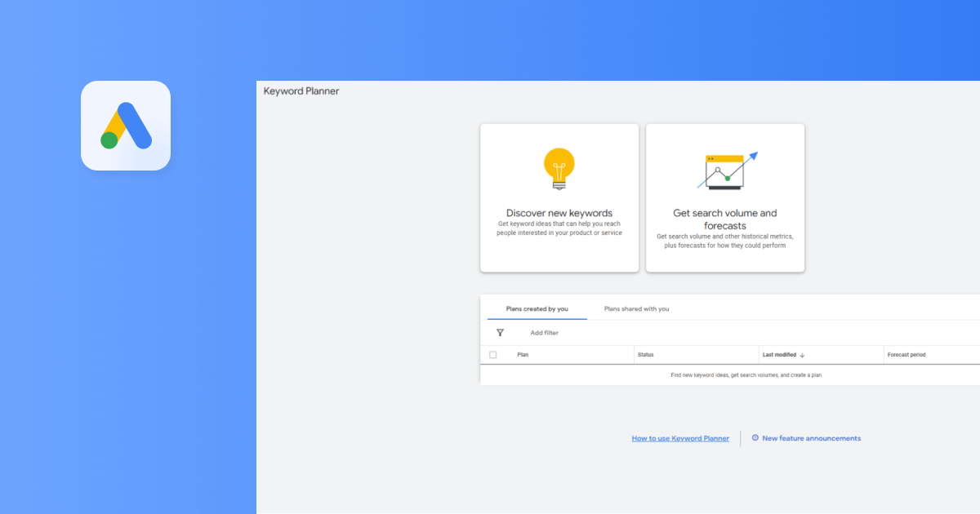Open the Discover new keywords card
980x514 pixels.
click(x=559, y=197)
